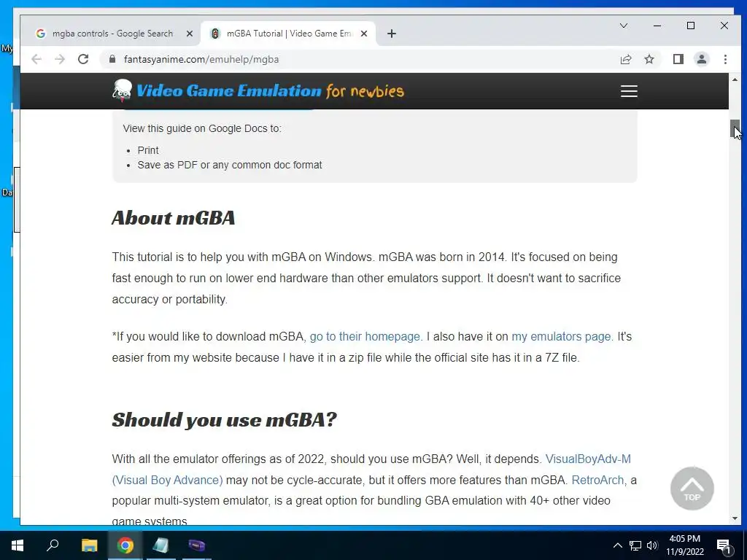This screenshot has height=560, width=747.
Task: Click the Chrome taskbar icon
Action: (x=125, y=545)
